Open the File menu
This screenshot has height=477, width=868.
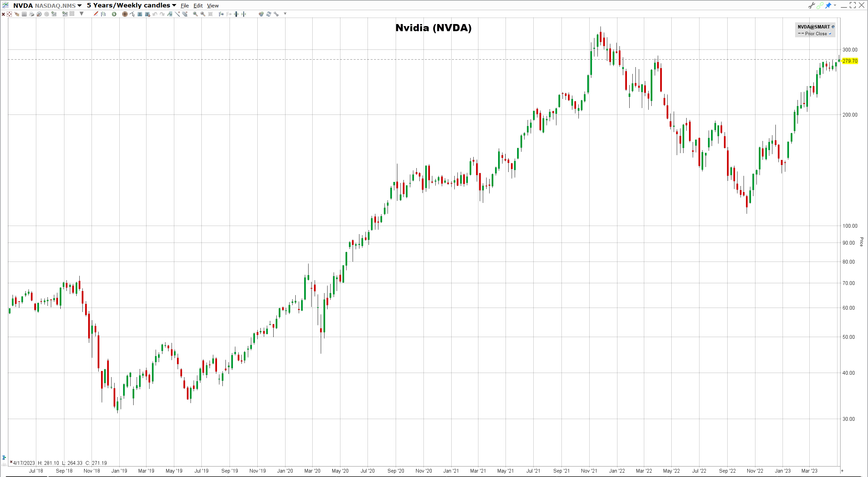[185, 6]
